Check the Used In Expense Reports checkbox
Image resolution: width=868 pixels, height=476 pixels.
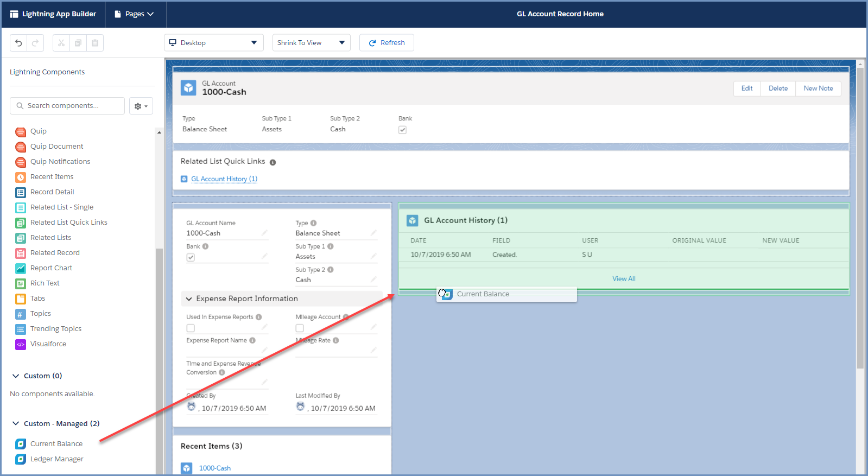[191, 328]
